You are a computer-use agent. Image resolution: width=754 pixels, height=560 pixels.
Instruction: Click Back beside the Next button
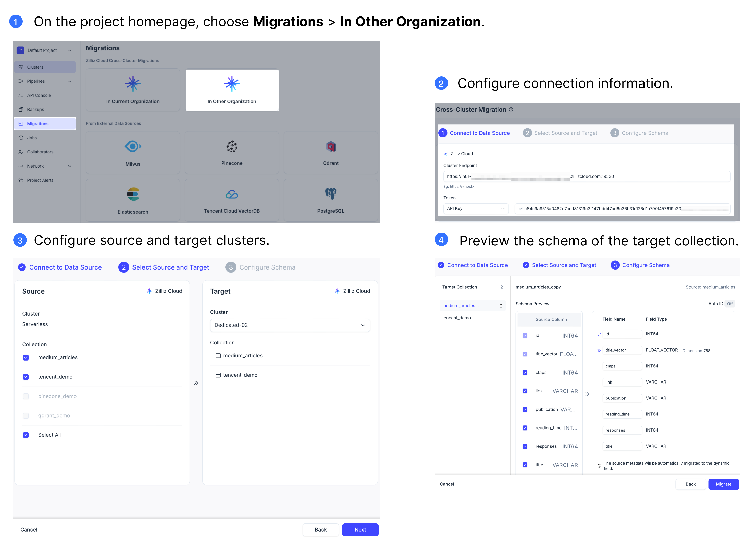pyautogui.click(x=321, y=529)
